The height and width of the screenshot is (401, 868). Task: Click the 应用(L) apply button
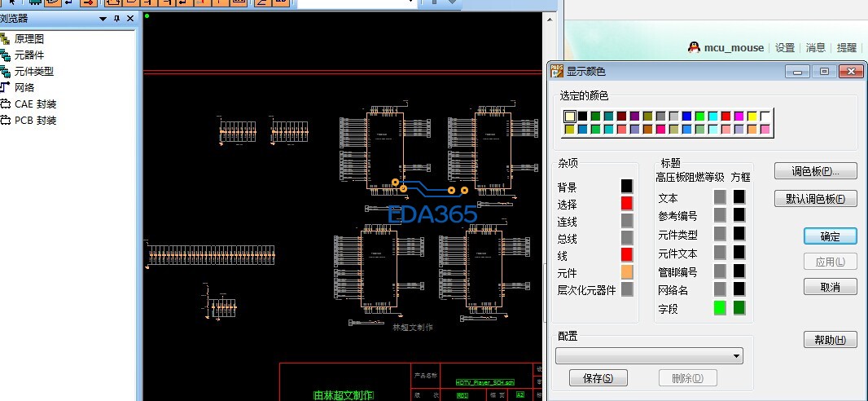click(x=831, y=262)
